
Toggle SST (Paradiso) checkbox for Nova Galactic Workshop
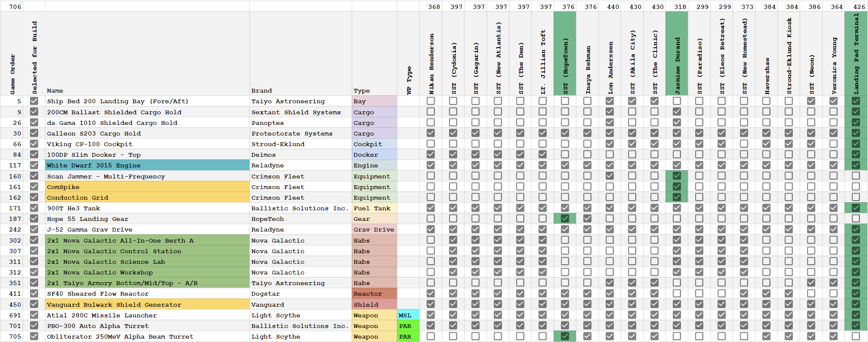click(699, 272)
